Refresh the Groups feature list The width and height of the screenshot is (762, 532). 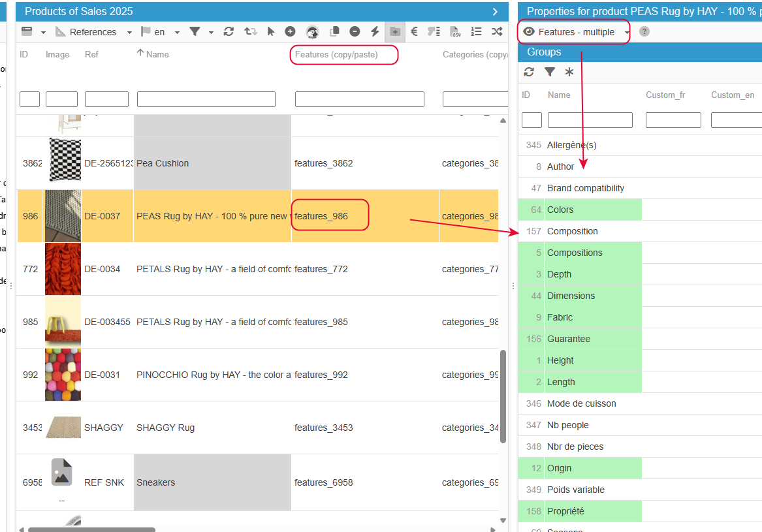point(529,72)
